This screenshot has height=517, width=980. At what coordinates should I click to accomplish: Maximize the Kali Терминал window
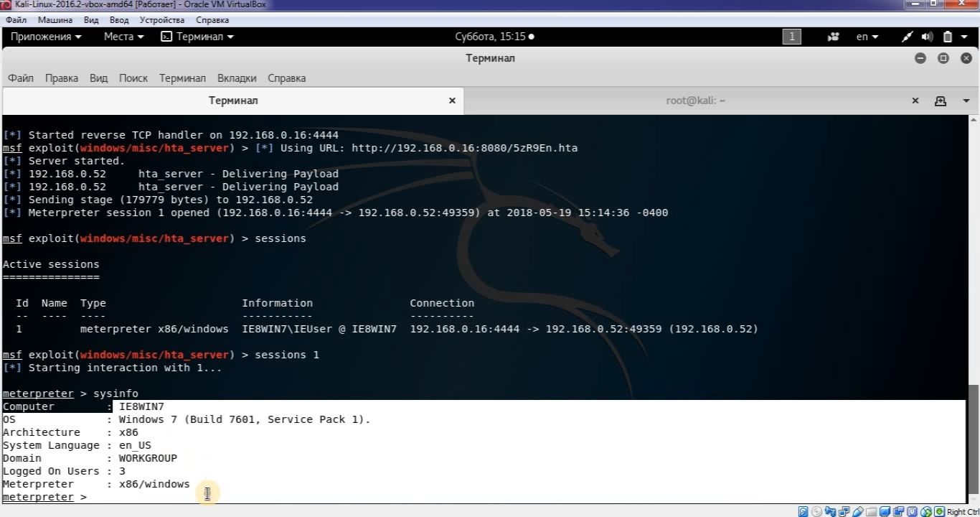943,58
